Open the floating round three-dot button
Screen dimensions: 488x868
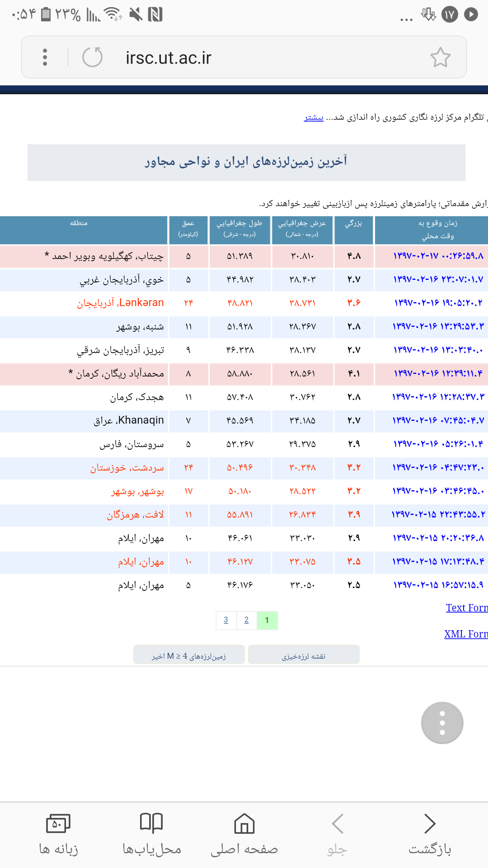(442, 723)
